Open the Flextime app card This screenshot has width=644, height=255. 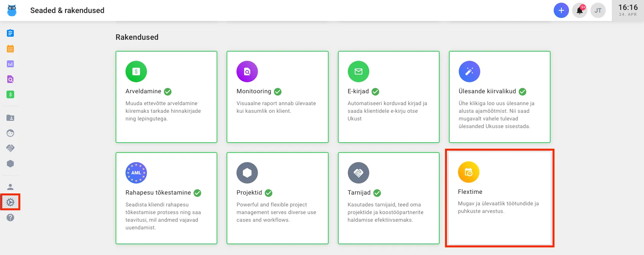499,198
